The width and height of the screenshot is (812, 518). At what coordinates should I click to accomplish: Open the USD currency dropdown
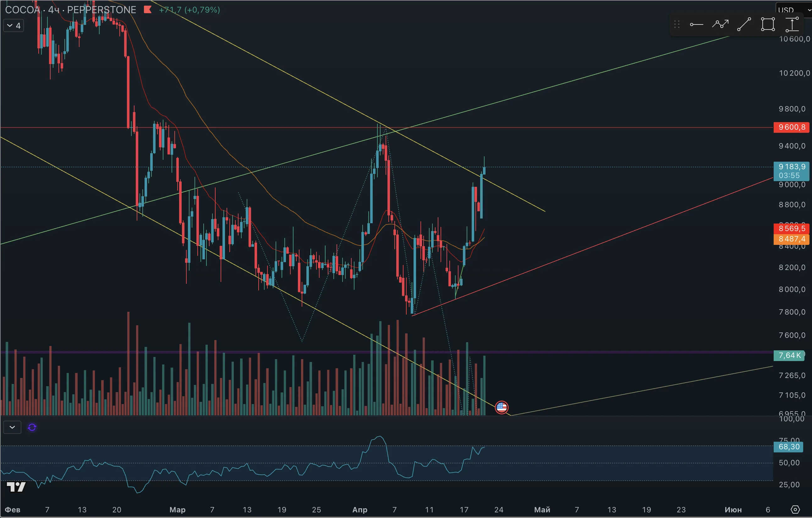tap(794, 10)
